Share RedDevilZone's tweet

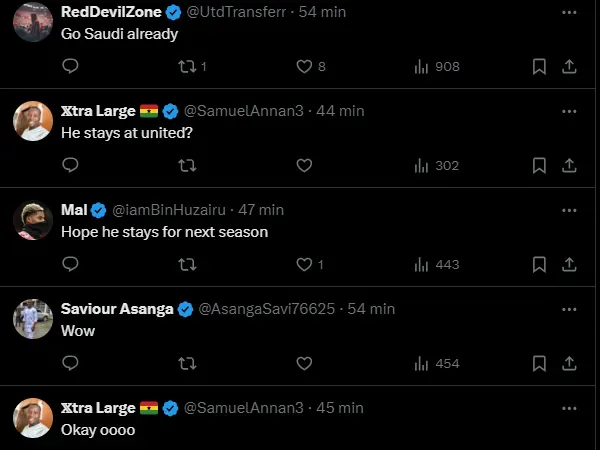pos(569,67)
